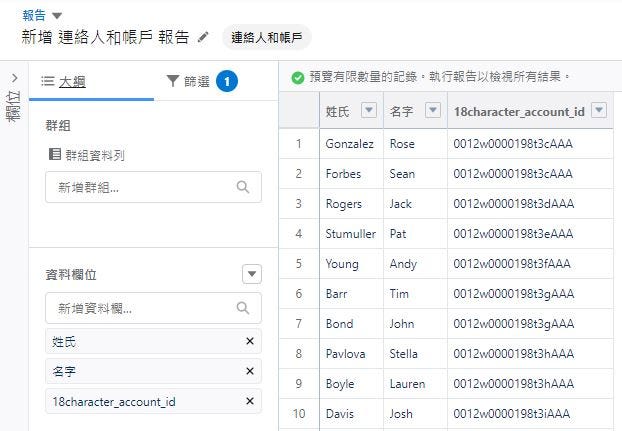The image size is (622, 431).
Task: Click the 18character_account_id column header text
Action: pyautogui.click(x=519, y=112)
